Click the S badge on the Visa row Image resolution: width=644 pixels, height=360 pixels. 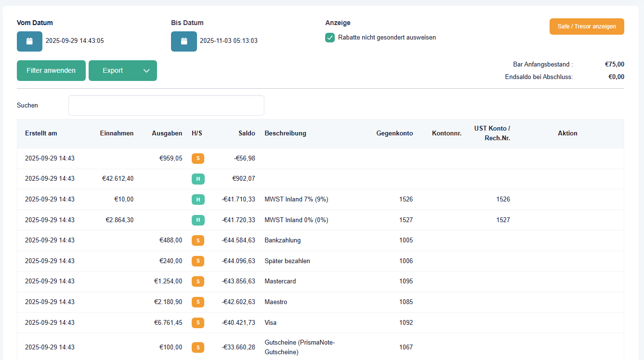pyautogui.click(x=198, y=323)
